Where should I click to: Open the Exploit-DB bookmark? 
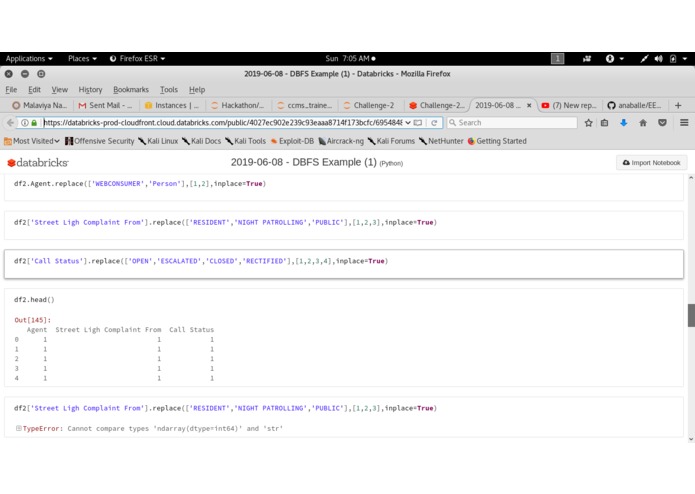(x=292, y=141)
